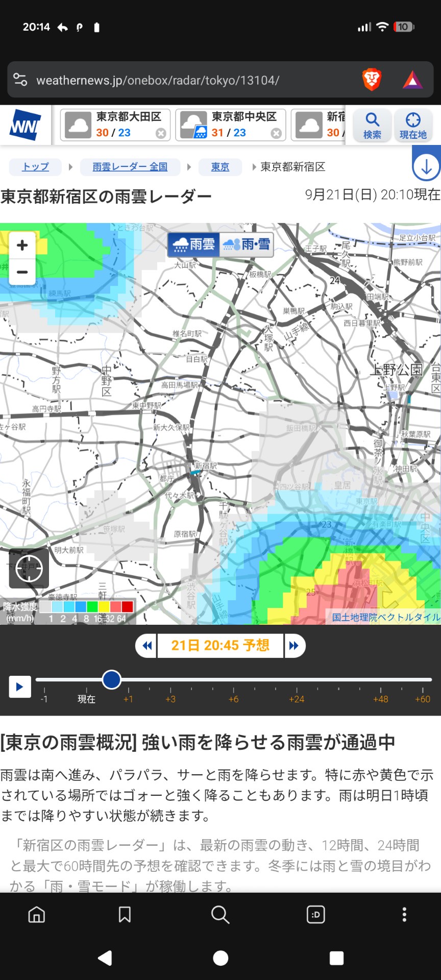Tap the Weathernews WN logo
The image size is (441, 980).
pyautogui.click(x=25, y=125)
